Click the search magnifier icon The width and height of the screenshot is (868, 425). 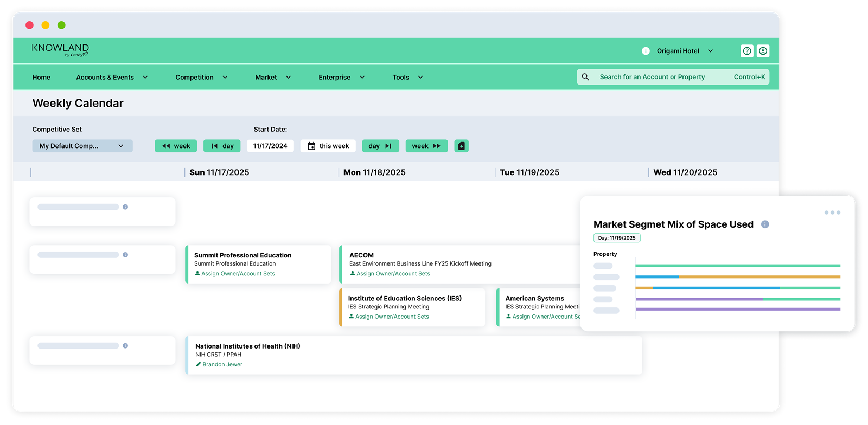pyautogui.click(x=585, y=77)
